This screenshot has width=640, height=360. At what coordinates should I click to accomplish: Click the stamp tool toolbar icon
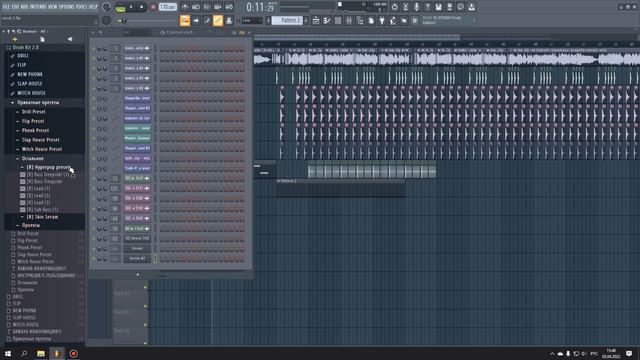point(229,20)
